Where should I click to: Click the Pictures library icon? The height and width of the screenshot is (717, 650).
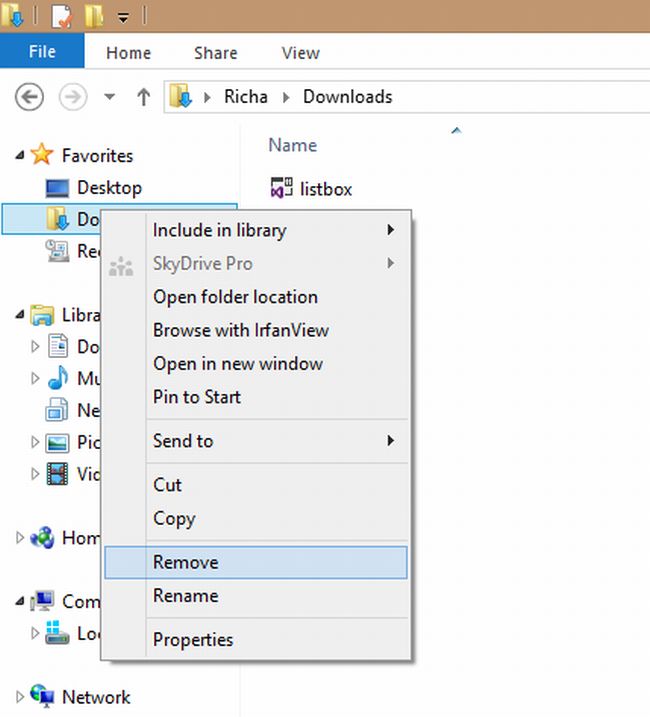coord(58,442)
